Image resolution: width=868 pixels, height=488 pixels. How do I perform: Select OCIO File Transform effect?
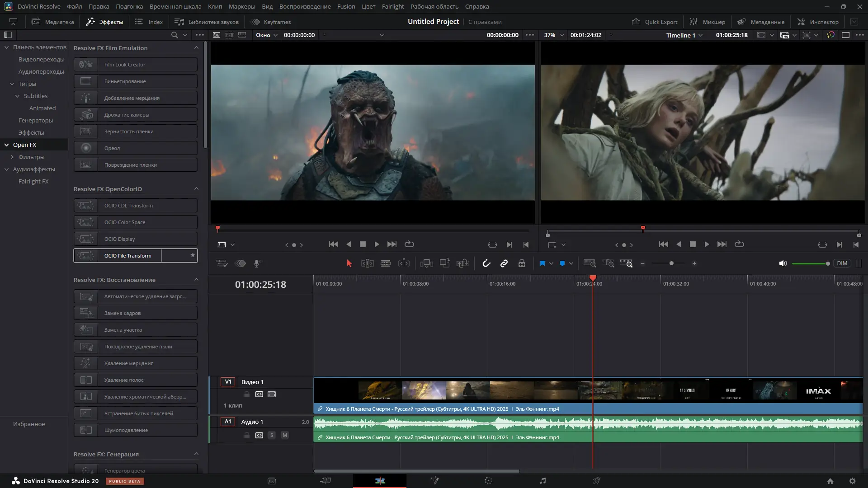tap(128, 256)
